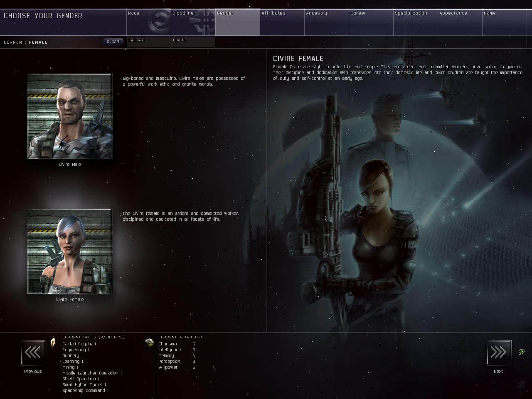Click the Memory attribute row
532x399 pixels.
177,355
